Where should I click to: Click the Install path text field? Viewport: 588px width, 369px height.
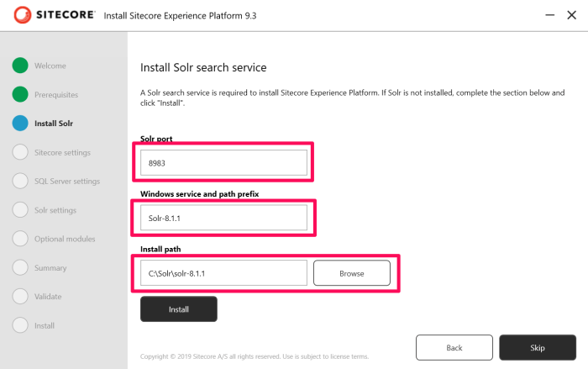224,273
